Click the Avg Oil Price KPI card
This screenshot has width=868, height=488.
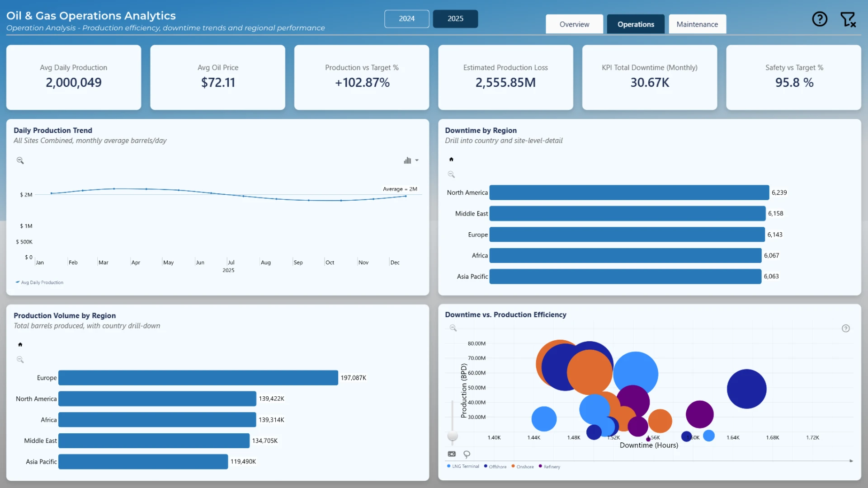coord(217,77)
